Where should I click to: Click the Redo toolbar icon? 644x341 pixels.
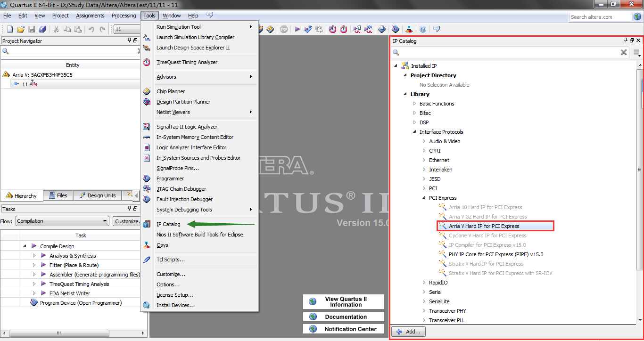coord(103,29)
